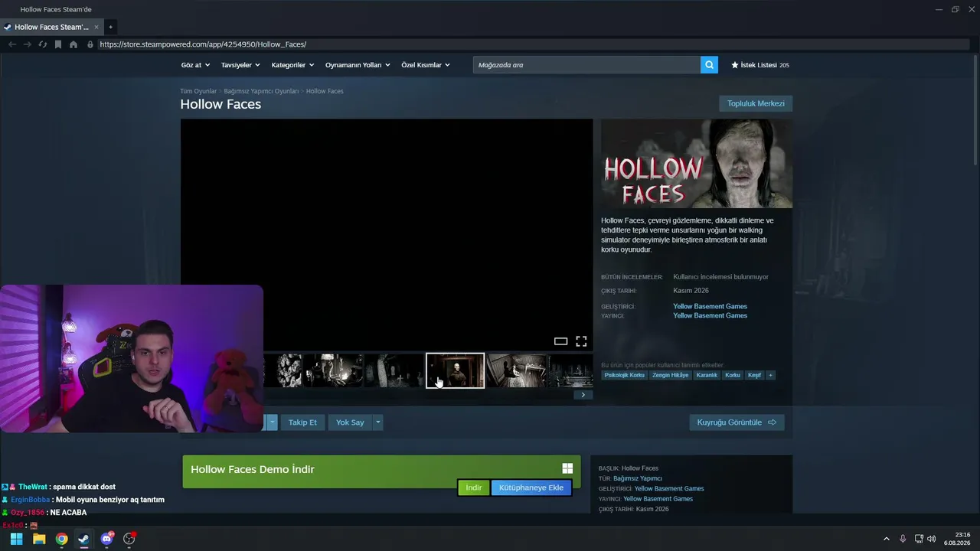Open the Tavsiyeler dropdown menu
The width and height of the screenshot is (980, 551).
point(240,65)
